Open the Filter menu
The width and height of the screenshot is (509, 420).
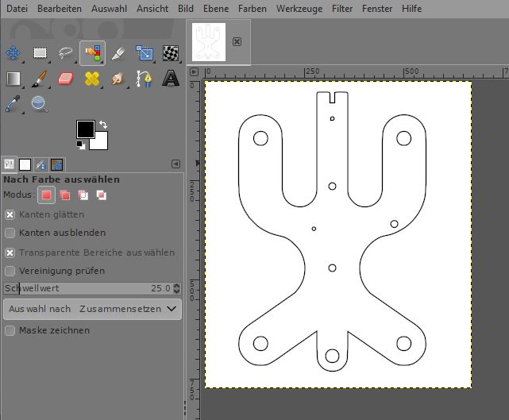(x=342, y=9)
